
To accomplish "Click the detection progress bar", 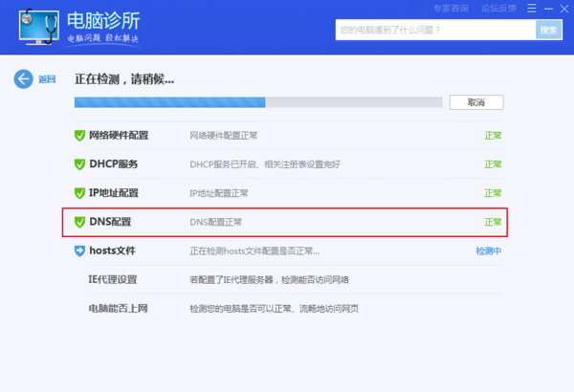I will pos(258,101).
